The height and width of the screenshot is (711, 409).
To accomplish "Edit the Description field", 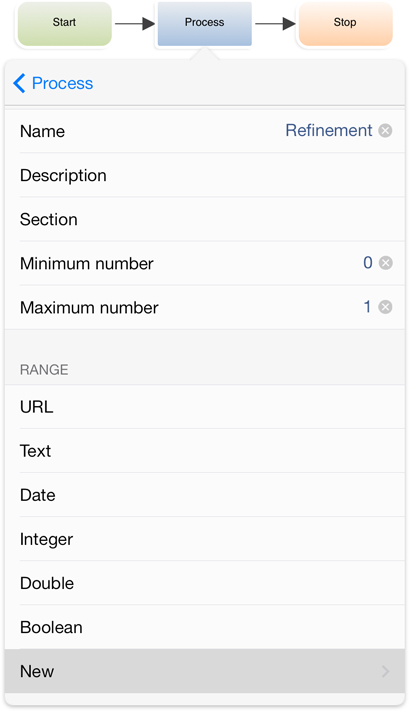I will 204,175.
